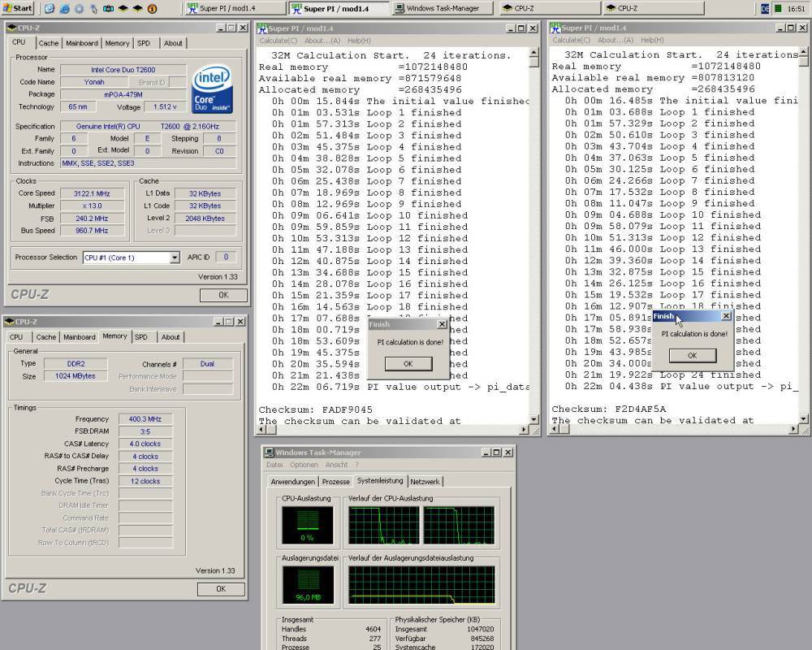The height and width of the screenshot is (650, 812).
Task: Click memory Frequency value 400.3 MHz
Action: [x=145, y=418]
